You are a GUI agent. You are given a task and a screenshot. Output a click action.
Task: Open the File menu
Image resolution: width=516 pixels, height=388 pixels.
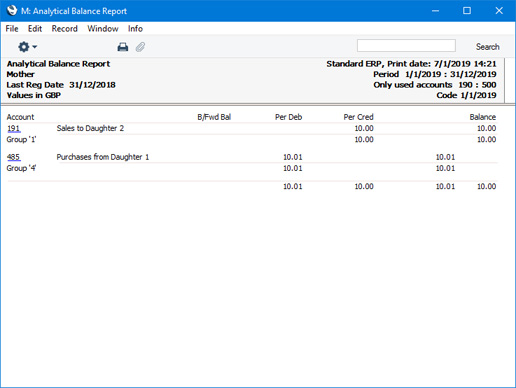pos(12,29)
